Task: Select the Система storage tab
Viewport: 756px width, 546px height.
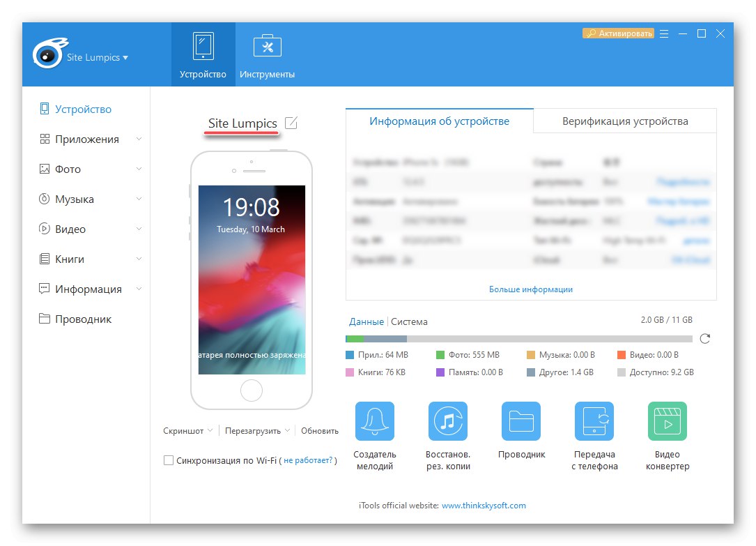Action: (409, 321)
